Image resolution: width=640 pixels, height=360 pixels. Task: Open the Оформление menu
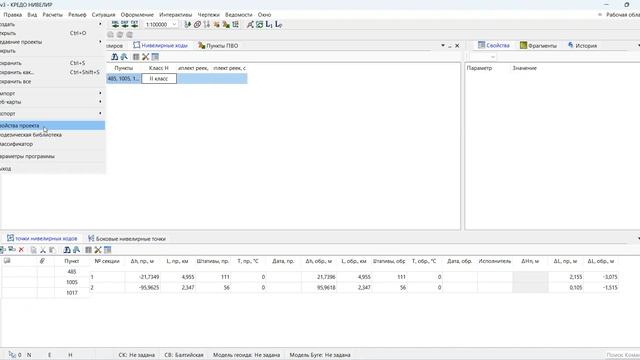137,15
